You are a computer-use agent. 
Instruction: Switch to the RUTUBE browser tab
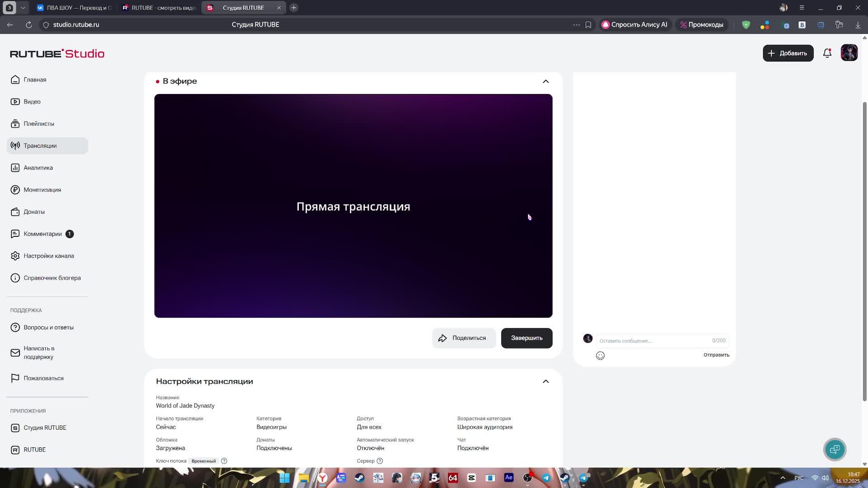click(158, 8)
